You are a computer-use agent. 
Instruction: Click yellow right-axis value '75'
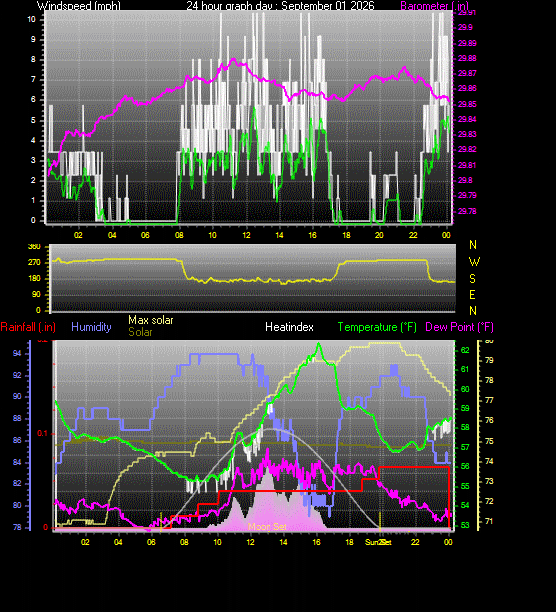(x=489, y=441)
